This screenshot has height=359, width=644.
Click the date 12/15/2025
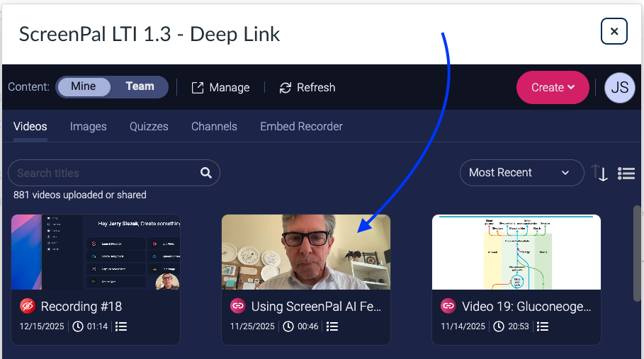tap(42, 326)
